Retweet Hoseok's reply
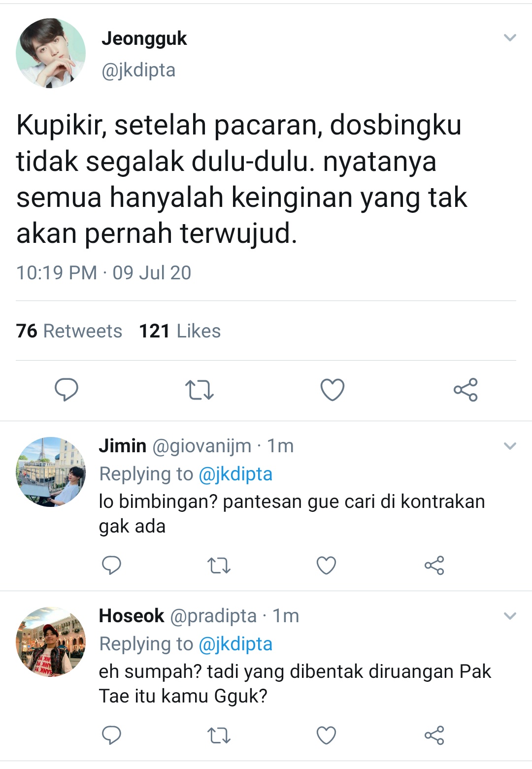This screenshot has height=769, width=532. click(x=219, y=736)
